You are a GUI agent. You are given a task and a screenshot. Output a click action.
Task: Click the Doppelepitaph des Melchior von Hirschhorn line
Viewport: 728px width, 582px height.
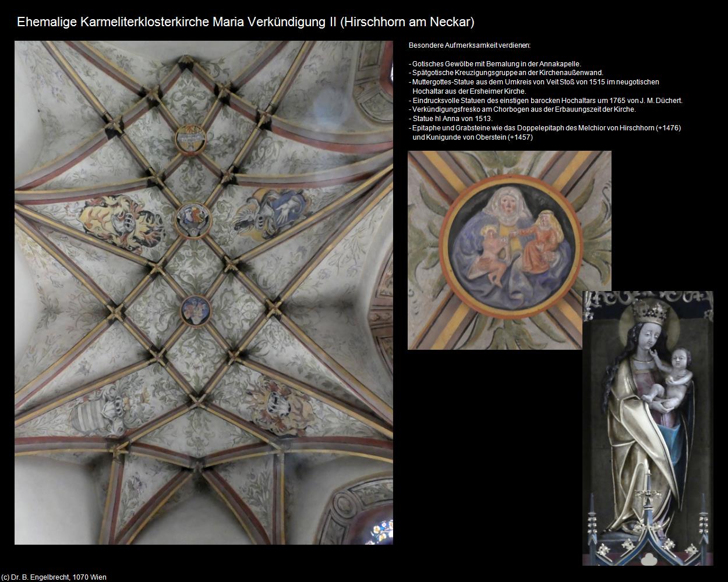[x=545, y=127]
